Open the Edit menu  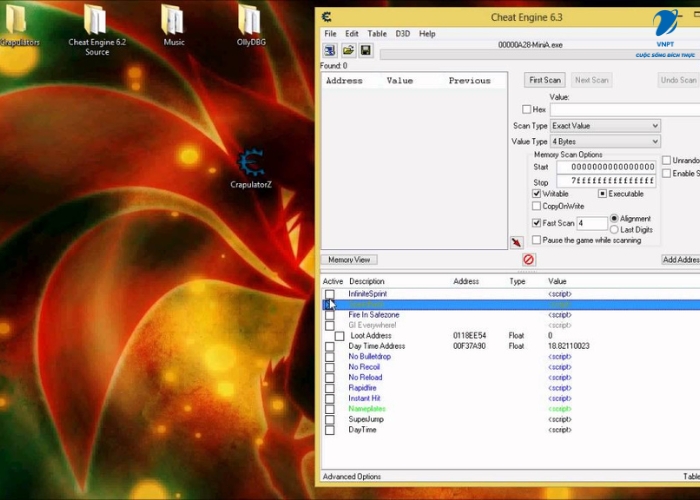pyautogui.click(x=352, y=33)
